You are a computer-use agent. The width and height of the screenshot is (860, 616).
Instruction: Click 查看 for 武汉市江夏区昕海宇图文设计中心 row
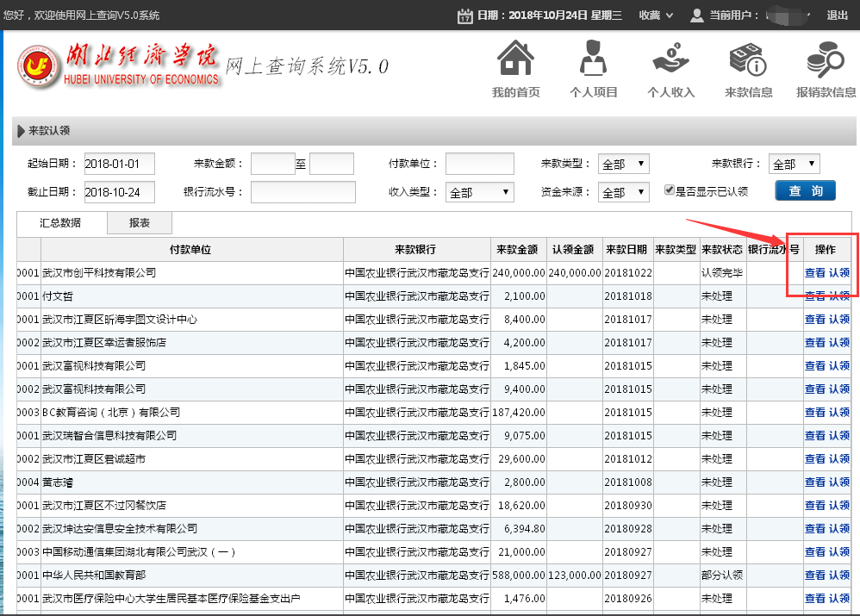pyautogui.click(x=814, y=320)
